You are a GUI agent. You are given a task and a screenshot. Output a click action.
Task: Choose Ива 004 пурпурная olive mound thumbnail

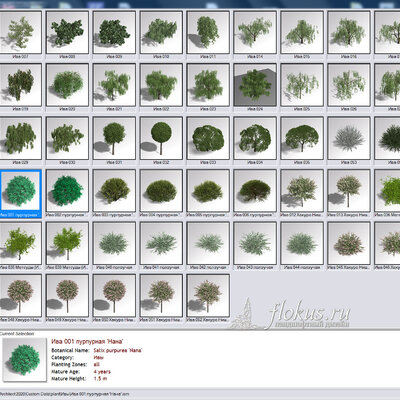(161, 191)
